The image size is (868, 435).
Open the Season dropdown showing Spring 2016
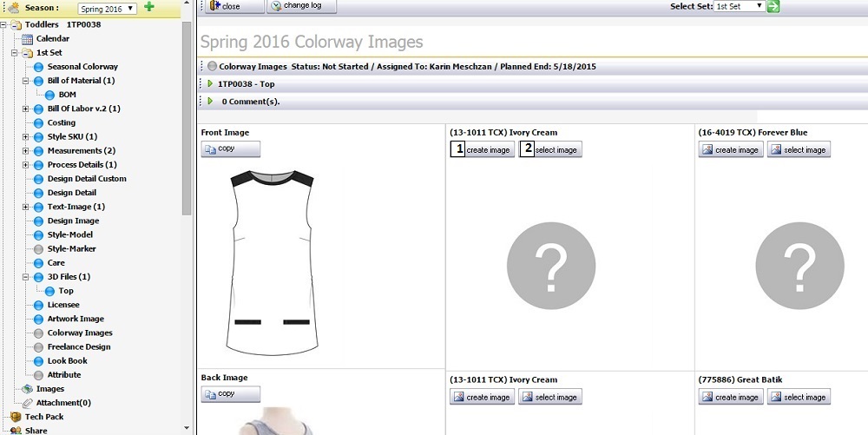(108, 9)
